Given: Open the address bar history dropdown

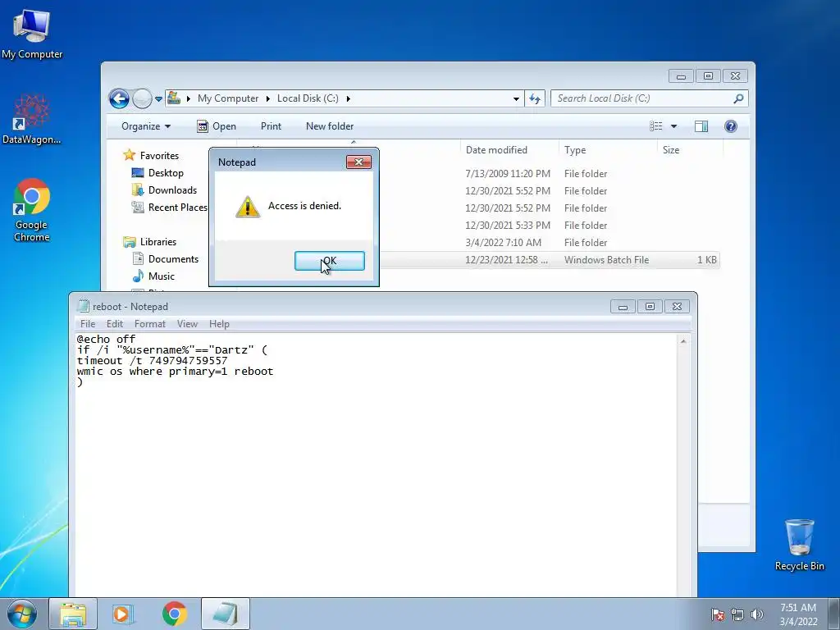Looking at the screenshot, I should pos(516,98).
